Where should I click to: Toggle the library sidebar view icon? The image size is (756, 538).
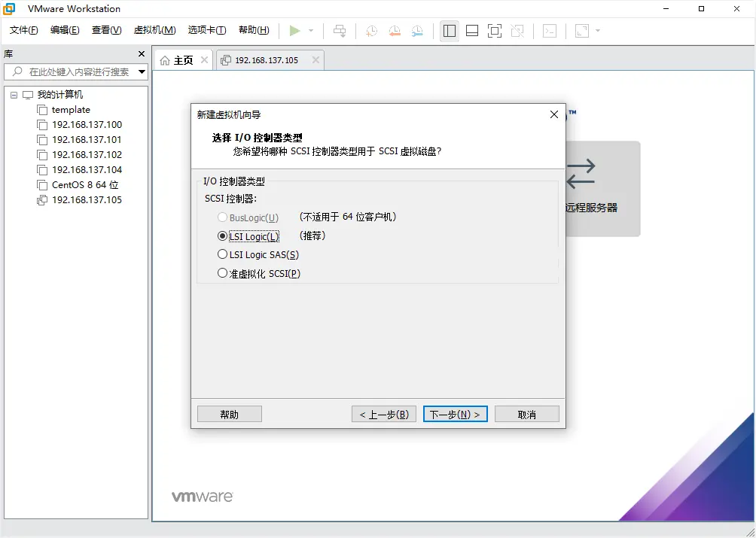tap(450, 31)
